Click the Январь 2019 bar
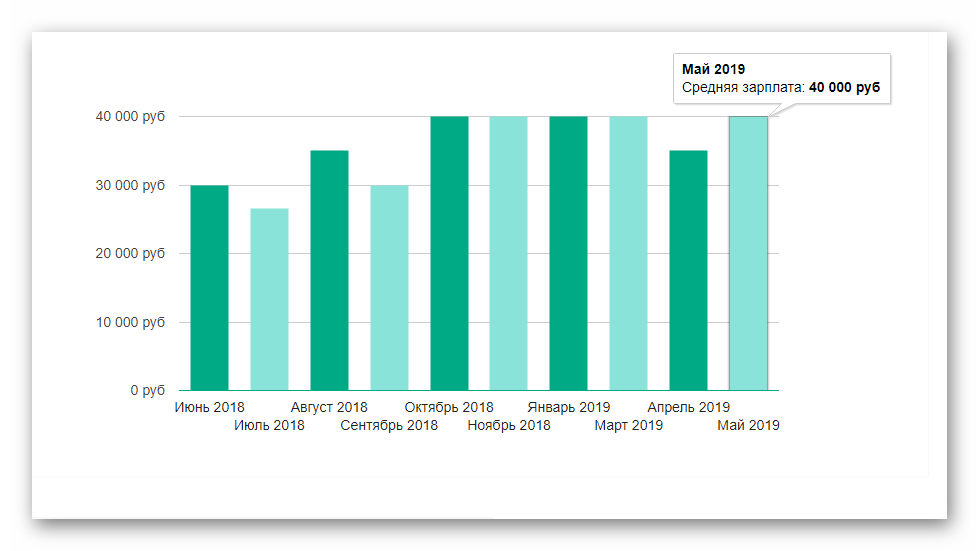The image size is (979, 551). coord(568,253)
